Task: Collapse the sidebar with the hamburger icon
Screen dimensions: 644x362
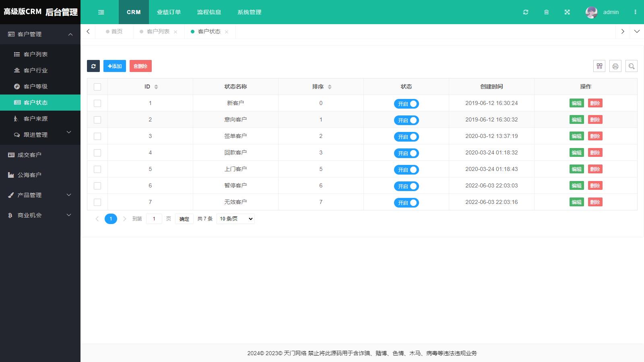Action: click(101, 12)
